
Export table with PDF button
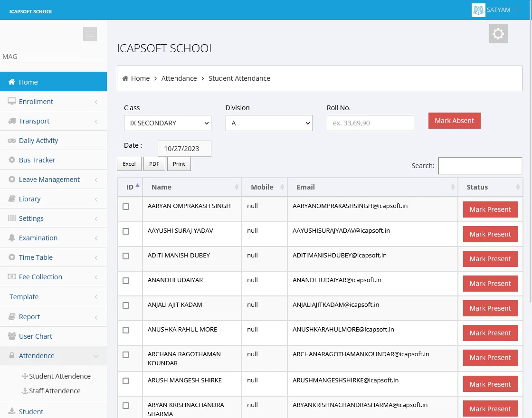[154, 164]
